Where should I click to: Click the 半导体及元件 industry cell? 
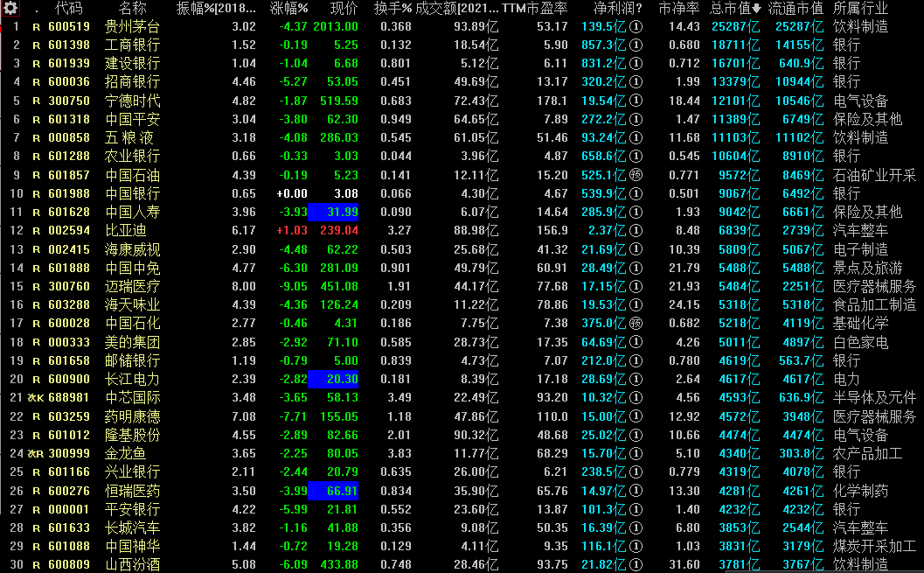point(874,397)
